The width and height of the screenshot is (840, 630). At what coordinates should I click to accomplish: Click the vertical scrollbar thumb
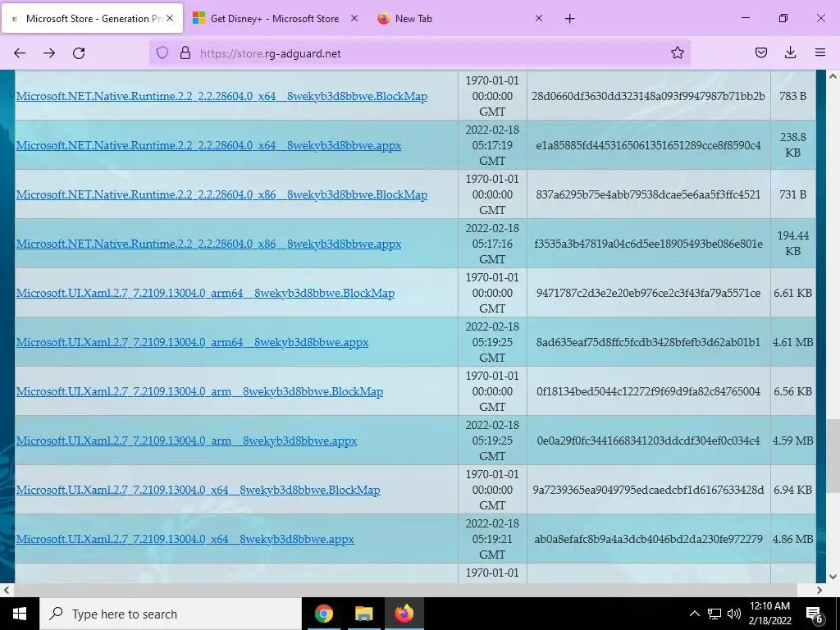click(833, 456)
